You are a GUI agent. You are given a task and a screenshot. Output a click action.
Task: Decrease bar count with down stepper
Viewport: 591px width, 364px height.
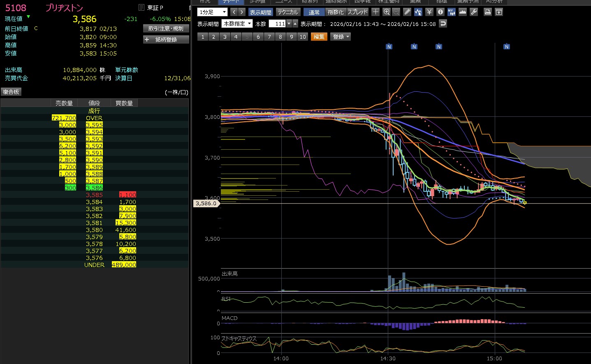(x=289, y=24)
